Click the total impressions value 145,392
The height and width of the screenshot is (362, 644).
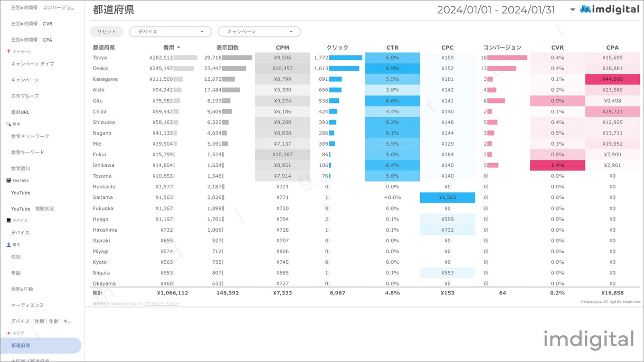pyautogui.click(x=228, y=293)
